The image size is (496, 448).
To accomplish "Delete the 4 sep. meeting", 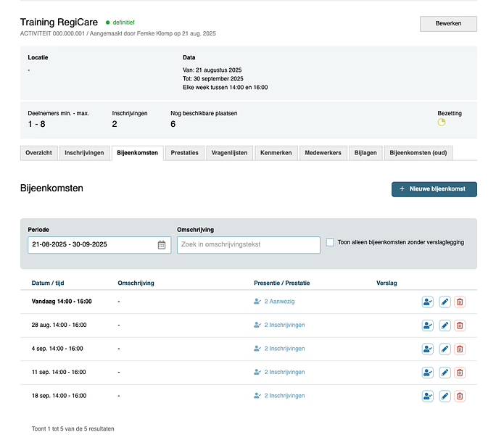I will 460,349.
